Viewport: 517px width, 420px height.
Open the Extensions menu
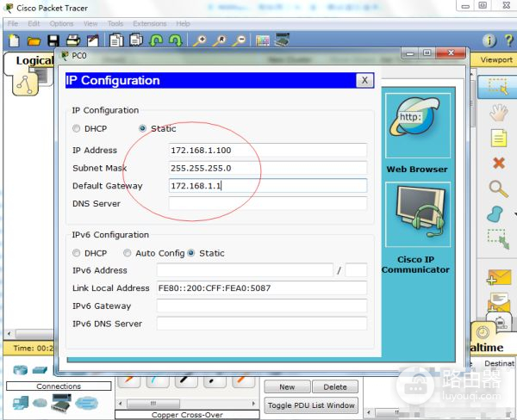click(149, 23)
